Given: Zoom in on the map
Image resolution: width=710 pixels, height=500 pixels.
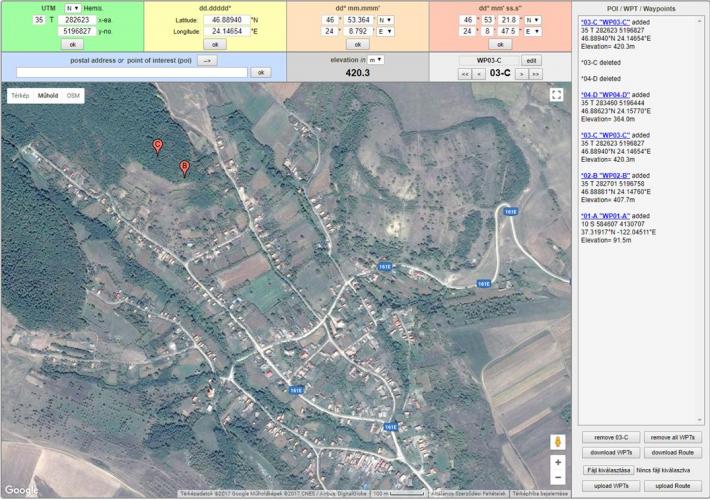Looking at the screenshot, I should 557,462.
